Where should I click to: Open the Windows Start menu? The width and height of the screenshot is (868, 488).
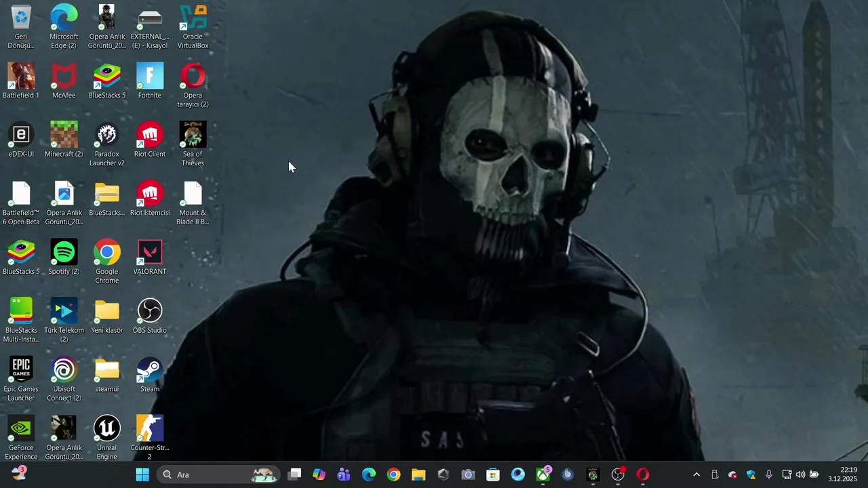[x=142, y=474]
